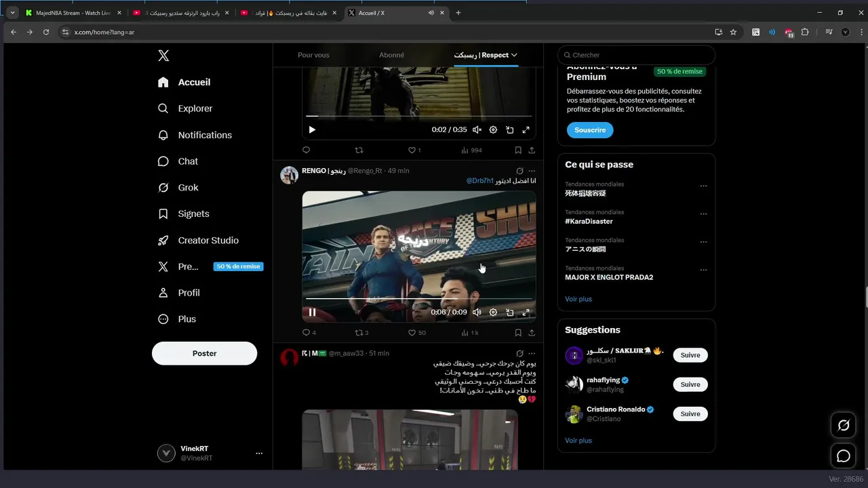Share the top post
868x488 pixels.
click(532, 150)
